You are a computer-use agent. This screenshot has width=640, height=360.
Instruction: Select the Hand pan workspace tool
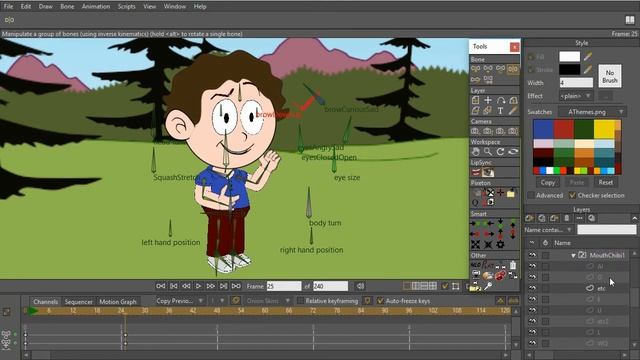[x=476, y=152]
